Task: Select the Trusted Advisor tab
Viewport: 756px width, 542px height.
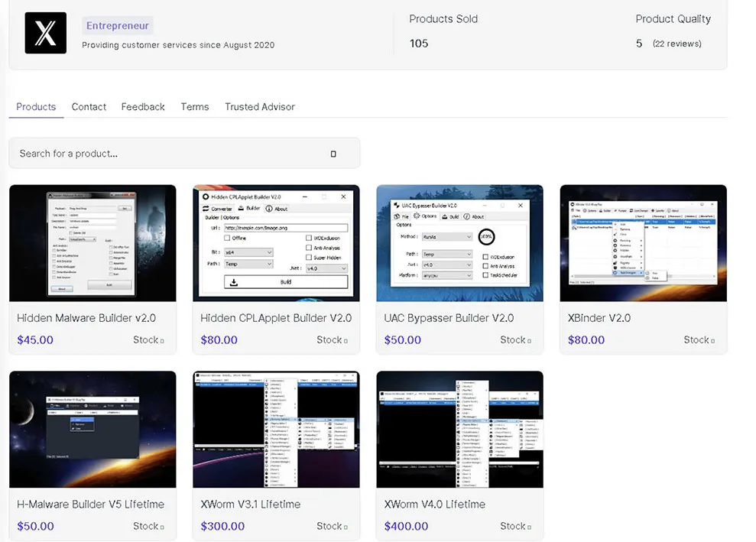Action: [x=260, y=106]
